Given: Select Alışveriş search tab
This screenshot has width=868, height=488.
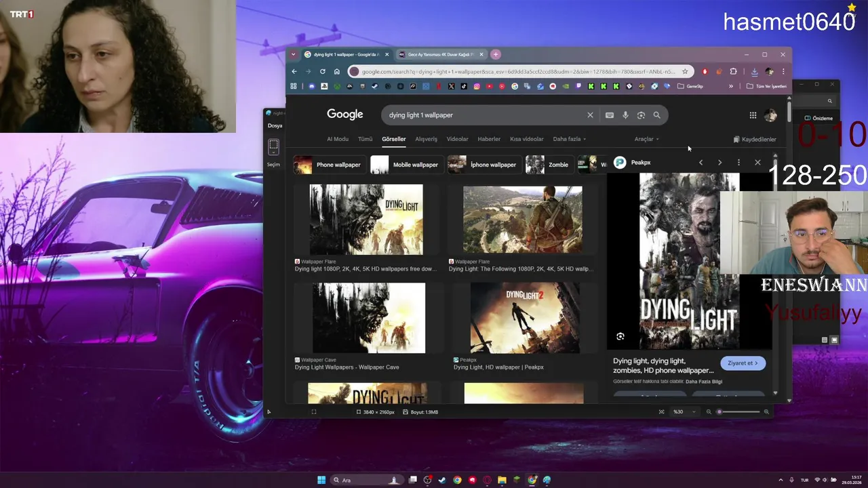Looking at the screenshot, I should pos(426,139).
